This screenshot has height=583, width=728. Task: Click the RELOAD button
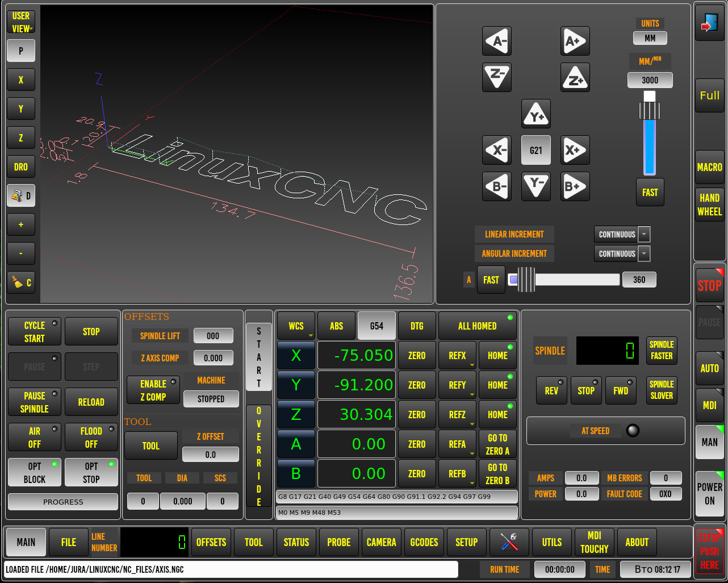[91, 402]
